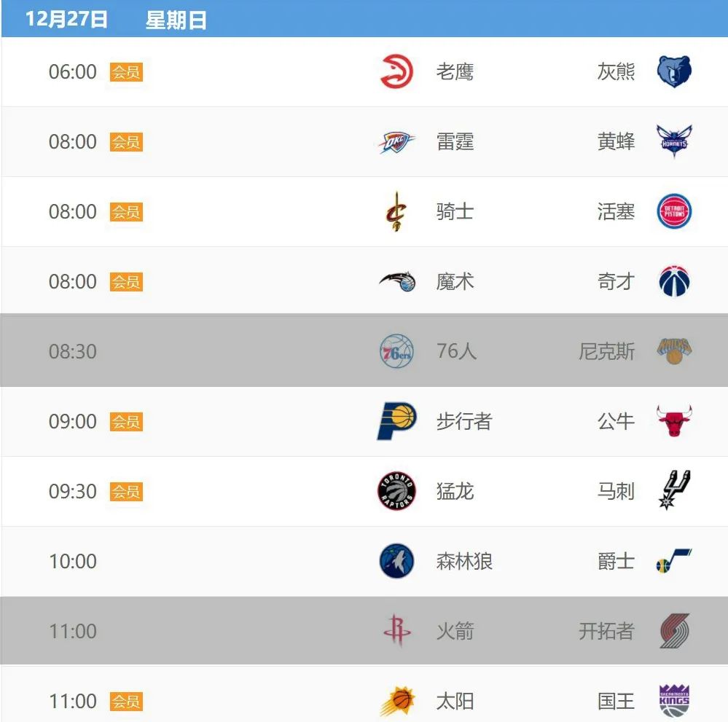The width and height of the screenshot is (728, 722).
Task: Click the 会员 badge on the 06:00 game
Action: tap(126, 72)
